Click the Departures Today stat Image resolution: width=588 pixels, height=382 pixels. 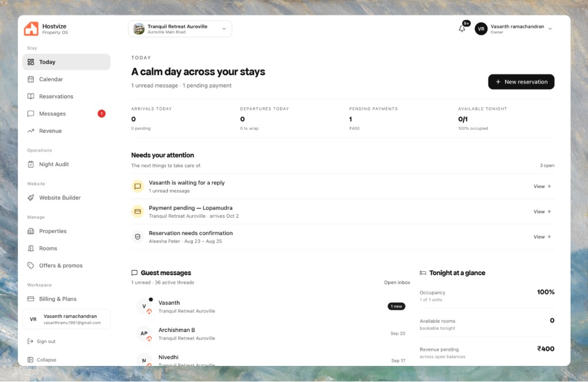coord(264,118)
